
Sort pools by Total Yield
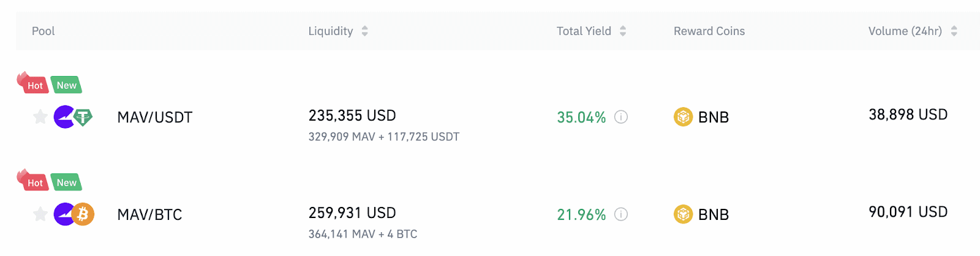coord(623,31)
